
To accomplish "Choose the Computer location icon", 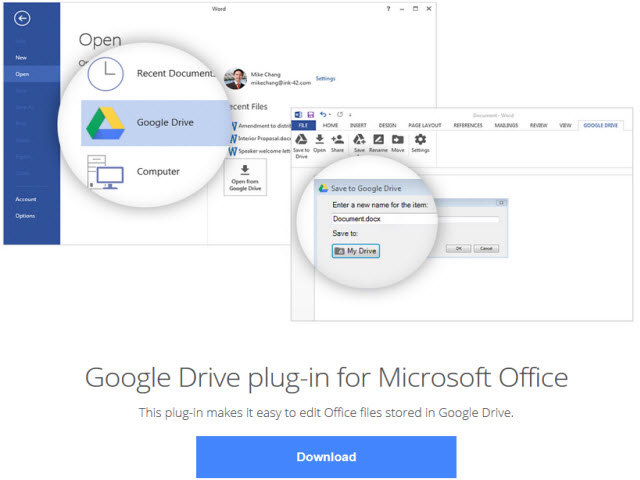I will pyautogui.click(x=104, y=172).
